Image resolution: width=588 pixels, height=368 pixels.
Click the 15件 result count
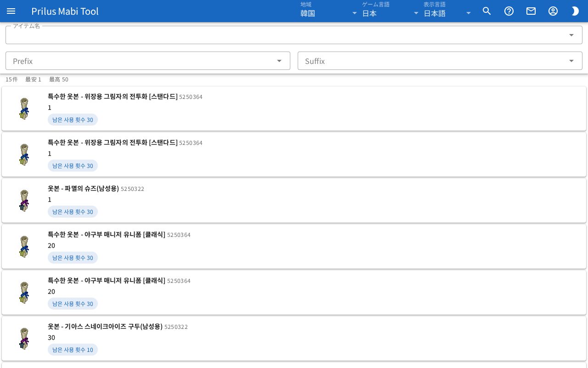tap(11, 80)
